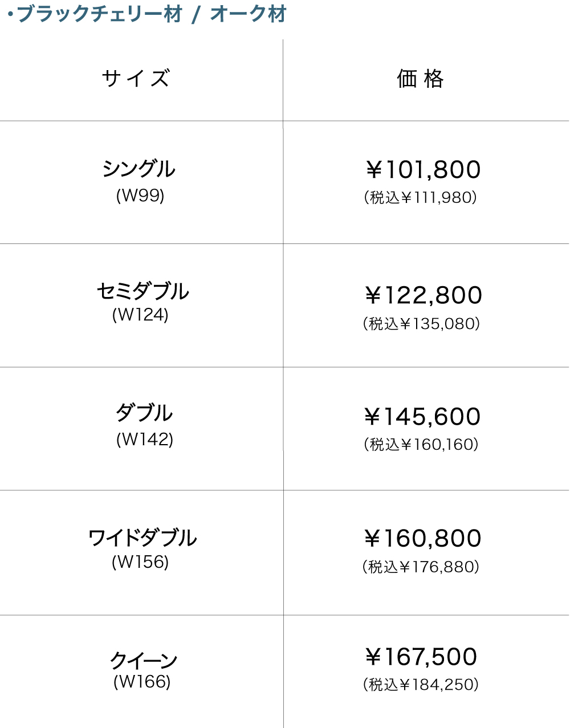This screenshot has width=570, height=728.
Task: Click the ￥145,600 price
Action: (x=422, y=417)
